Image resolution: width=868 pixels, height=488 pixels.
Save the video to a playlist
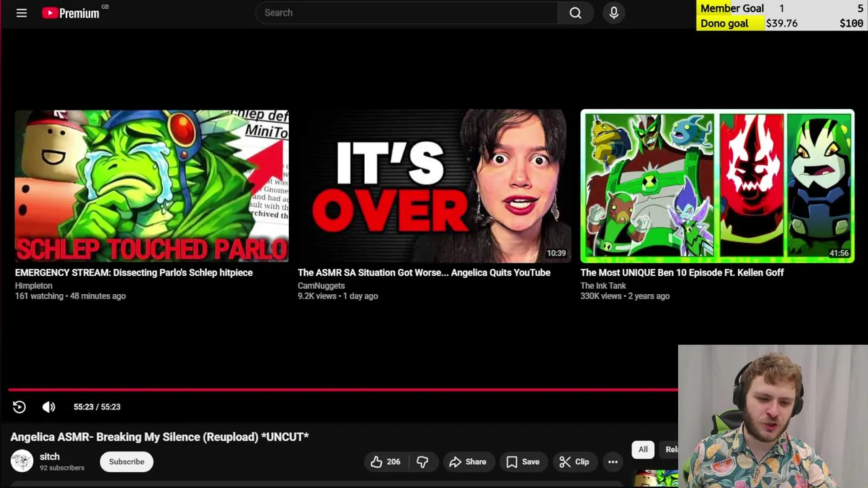coord(522,462)
